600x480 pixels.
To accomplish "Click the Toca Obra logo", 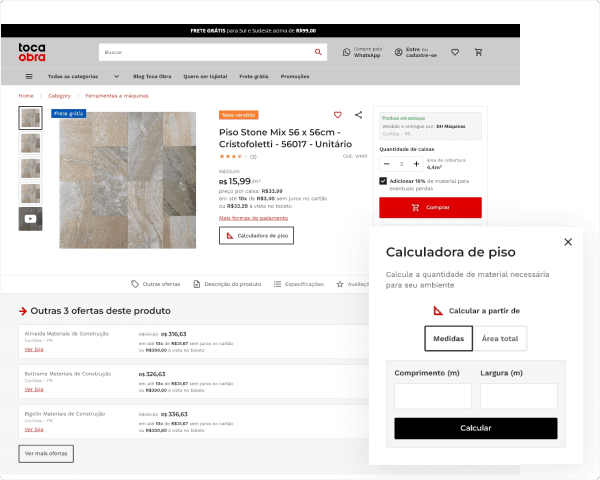I will pyautogui.click(x=32, y=52).
